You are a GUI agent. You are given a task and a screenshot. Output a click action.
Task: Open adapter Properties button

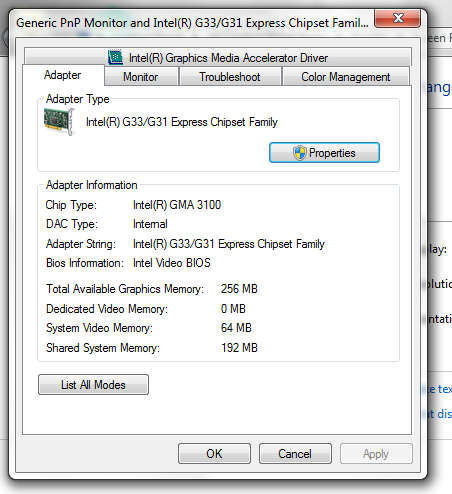[324, 153]
